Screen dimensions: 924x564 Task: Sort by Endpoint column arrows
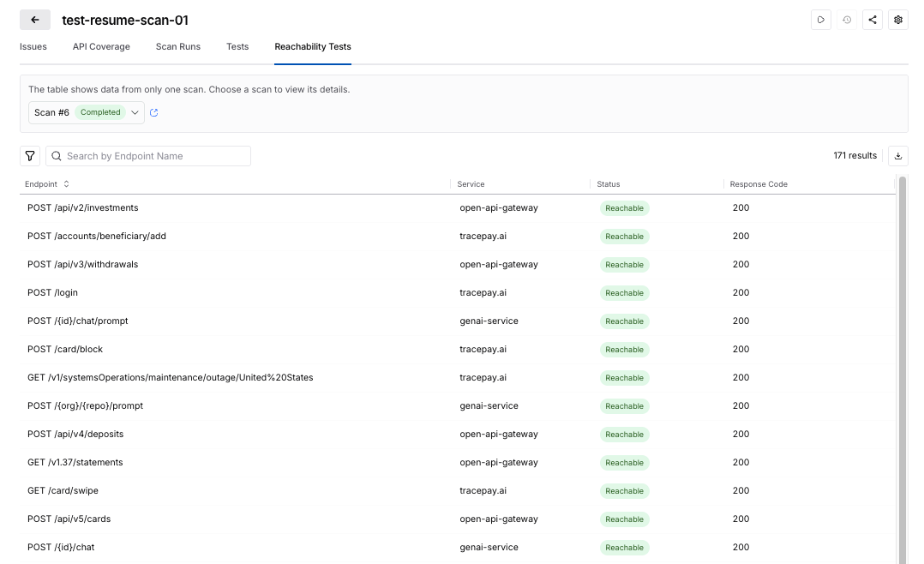pyautogui.click(x=67, y=184)
